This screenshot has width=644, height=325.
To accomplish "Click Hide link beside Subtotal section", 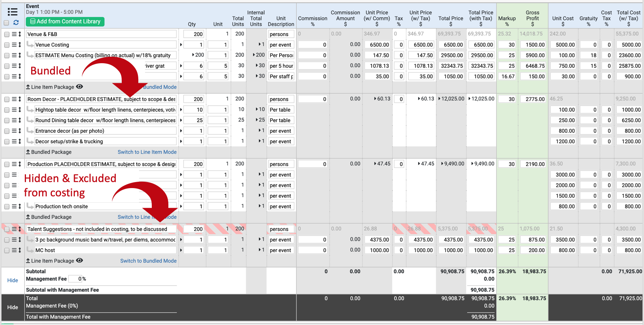I will click(12, 280).
